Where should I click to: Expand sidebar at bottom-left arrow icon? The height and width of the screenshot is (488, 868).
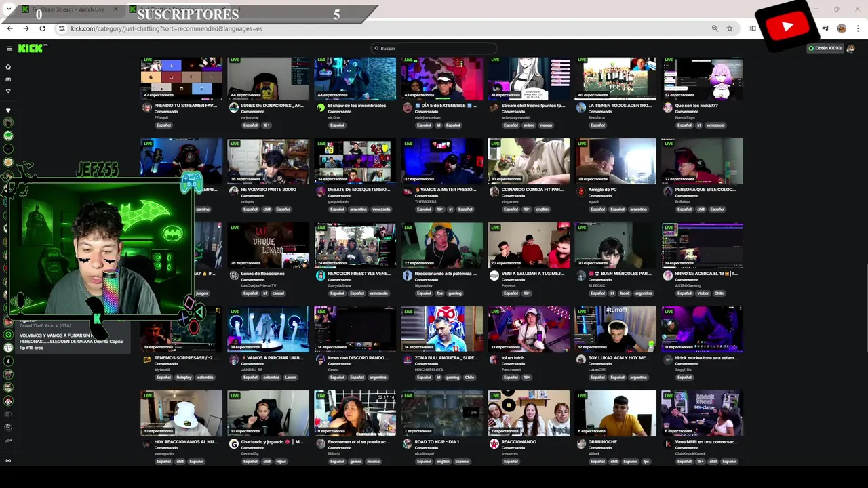8,461
